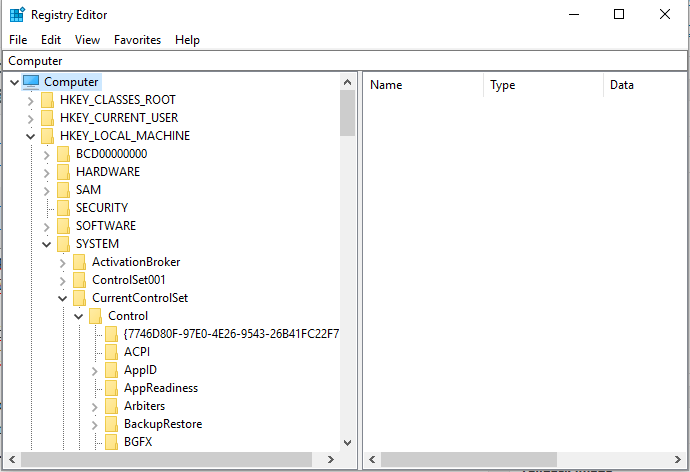Click the Arbiters folder icon

[112, 406]
